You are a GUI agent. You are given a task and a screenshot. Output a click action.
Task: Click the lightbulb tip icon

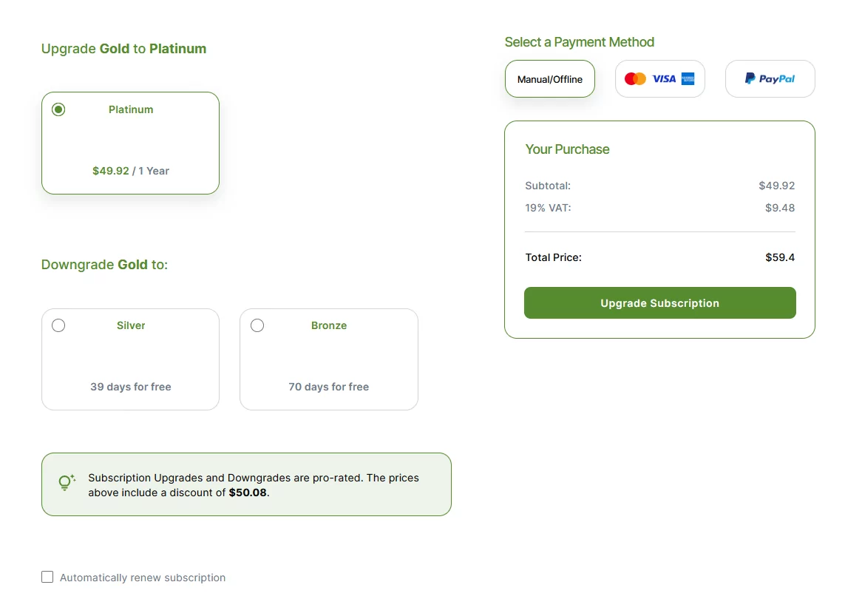[67, 482]
